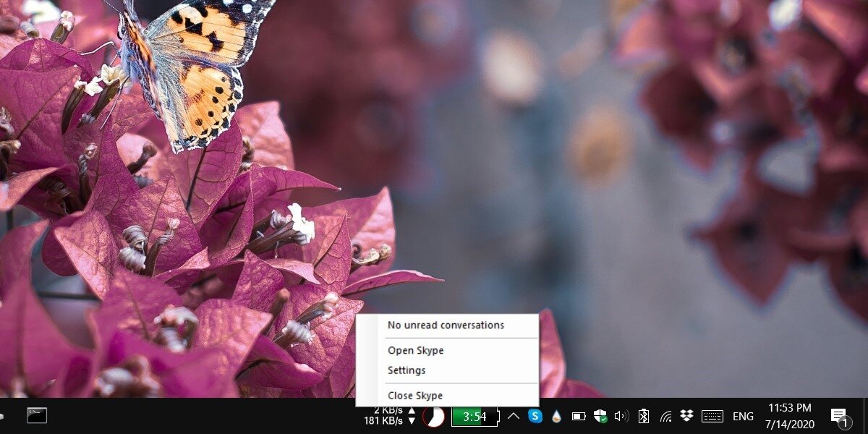Click the droplet tray icon
The height and width of the screenshot is (434, 868).
coord(556,416)
